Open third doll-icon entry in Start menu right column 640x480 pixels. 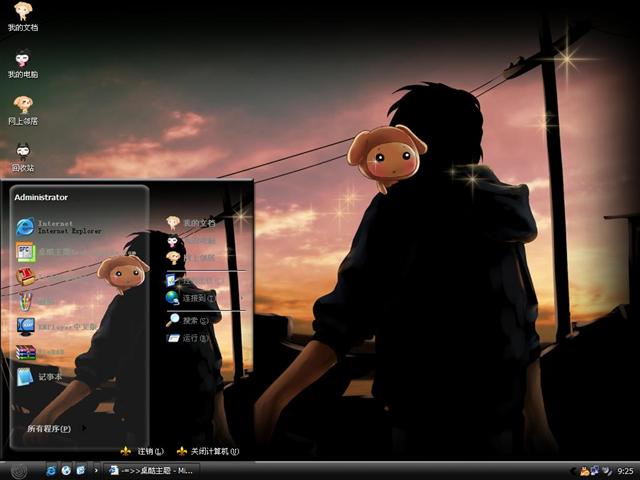pyautogui.click(x=191, y=258)
